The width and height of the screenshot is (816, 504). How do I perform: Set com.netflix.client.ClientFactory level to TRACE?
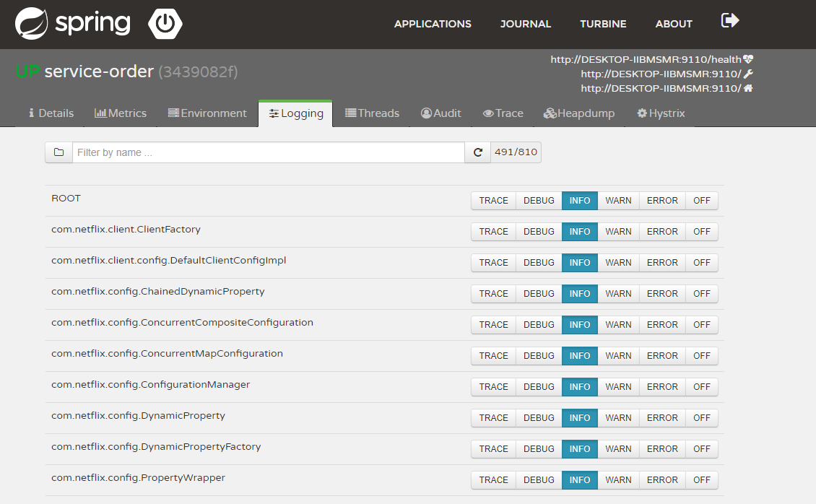[493, 232]
